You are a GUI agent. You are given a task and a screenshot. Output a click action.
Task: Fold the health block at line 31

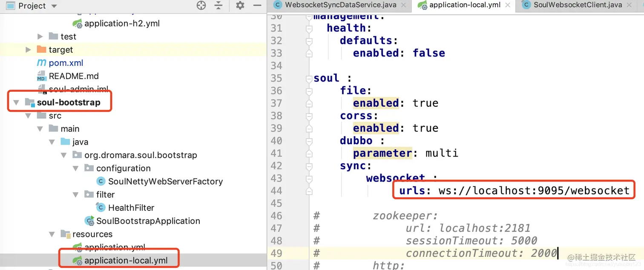pos(309,28)
